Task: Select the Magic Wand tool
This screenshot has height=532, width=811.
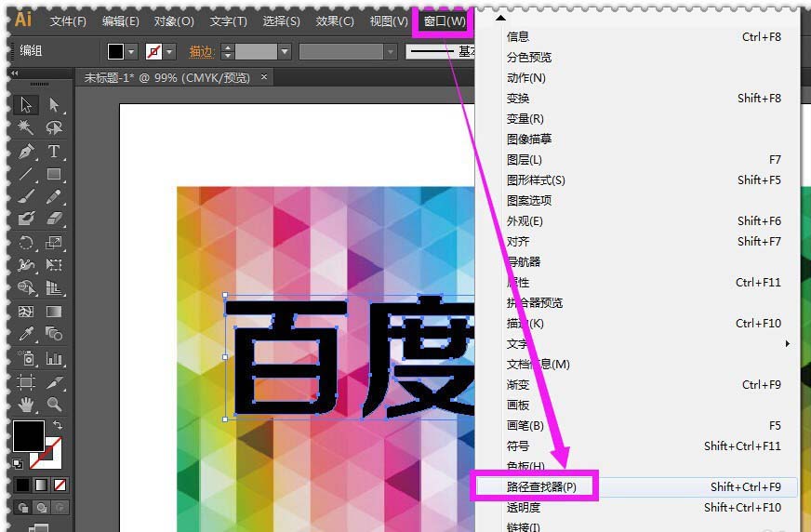Action: pyautogui.click(x=26, y=127)
